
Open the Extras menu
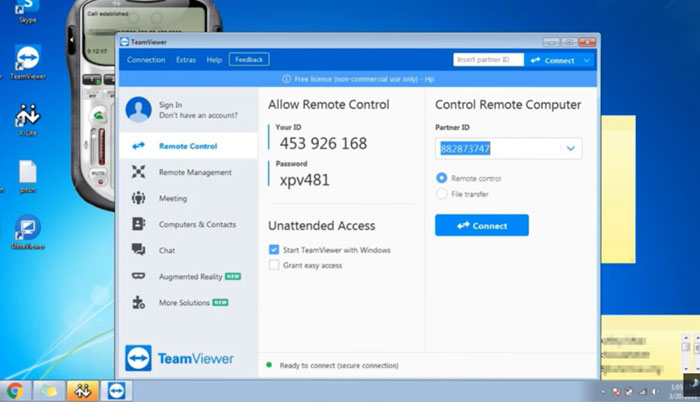tap(186, 60)
